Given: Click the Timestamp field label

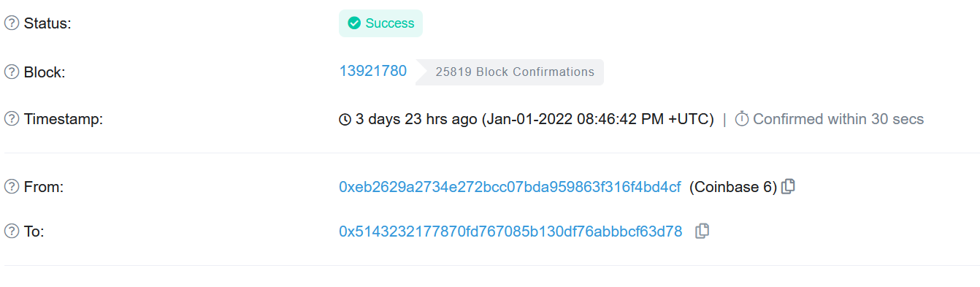Looking at the screenshot, I should [x=64, y=119].
